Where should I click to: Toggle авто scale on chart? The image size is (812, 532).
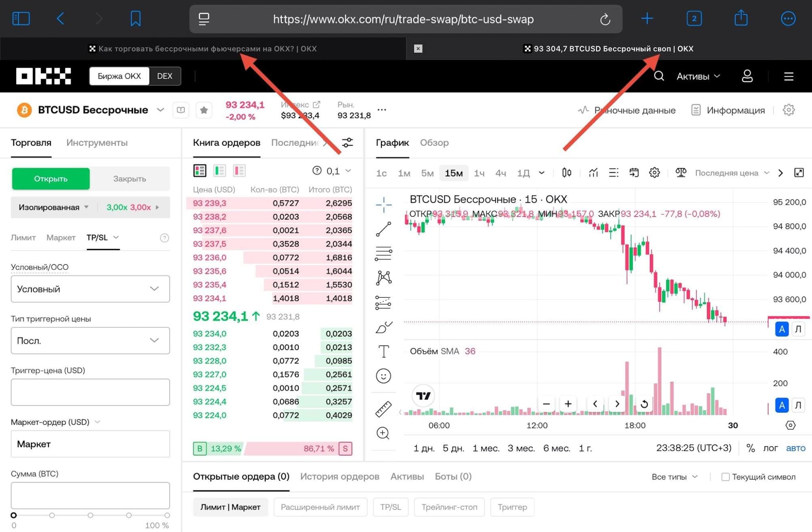[x=795, y=448]
